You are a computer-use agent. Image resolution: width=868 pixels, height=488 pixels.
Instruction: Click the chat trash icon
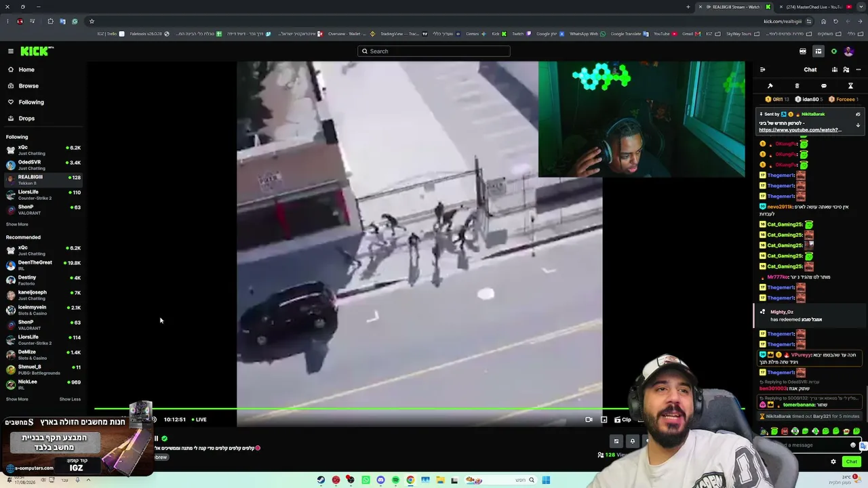[797, 86]
